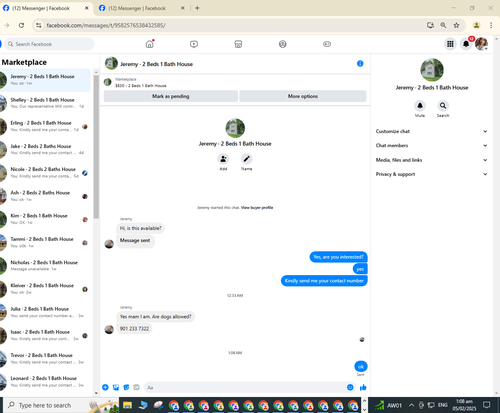Switch to second Messenger browser tab
Screen dimensions: 500x413
142,8
